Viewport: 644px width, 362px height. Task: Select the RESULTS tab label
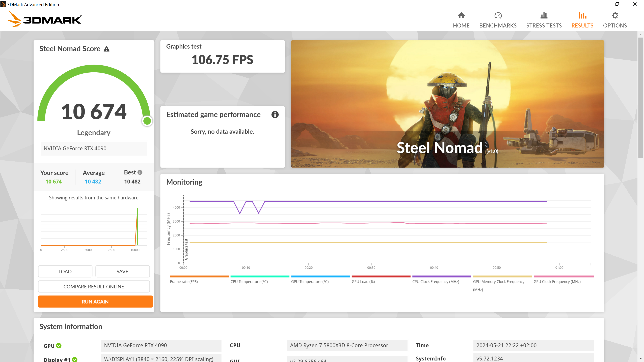582,25
